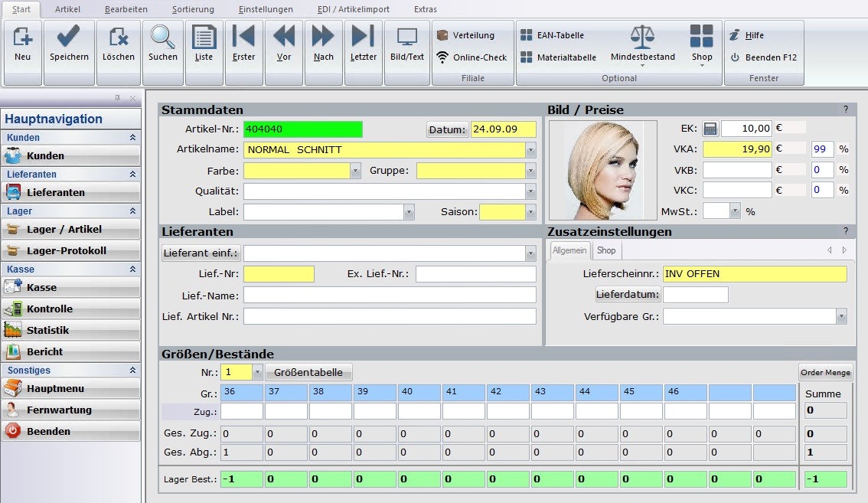Open the Shop tiles menu
The image size is (868, 503).
click(x=702, y=44)
